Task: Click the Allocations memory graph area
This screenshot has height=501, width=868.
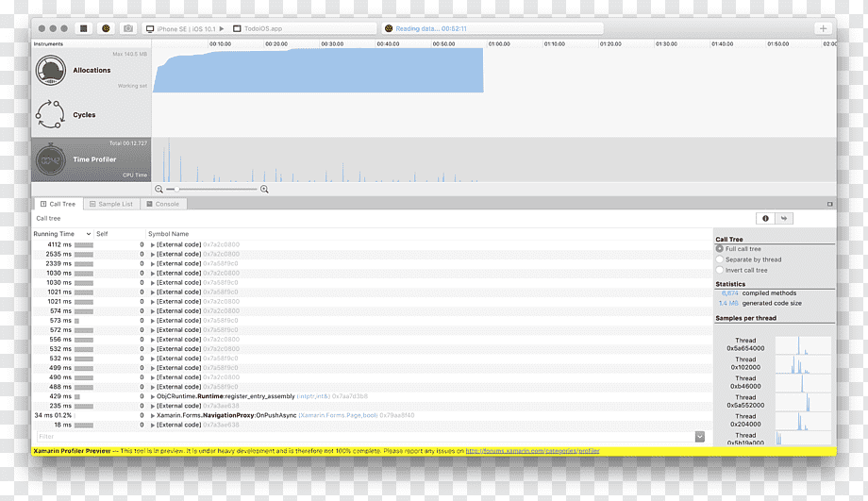Action: [318, 71]
